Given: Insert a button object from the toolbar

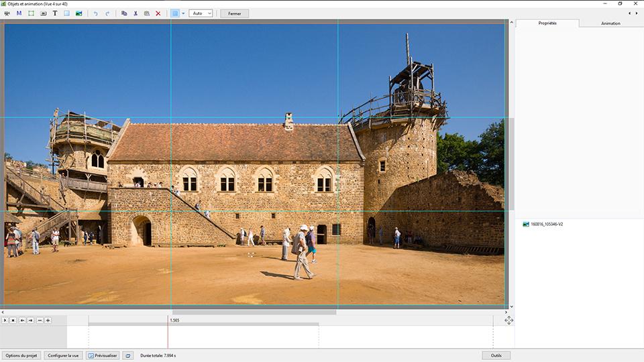Looking at the screenshot, I should [43, 13].
